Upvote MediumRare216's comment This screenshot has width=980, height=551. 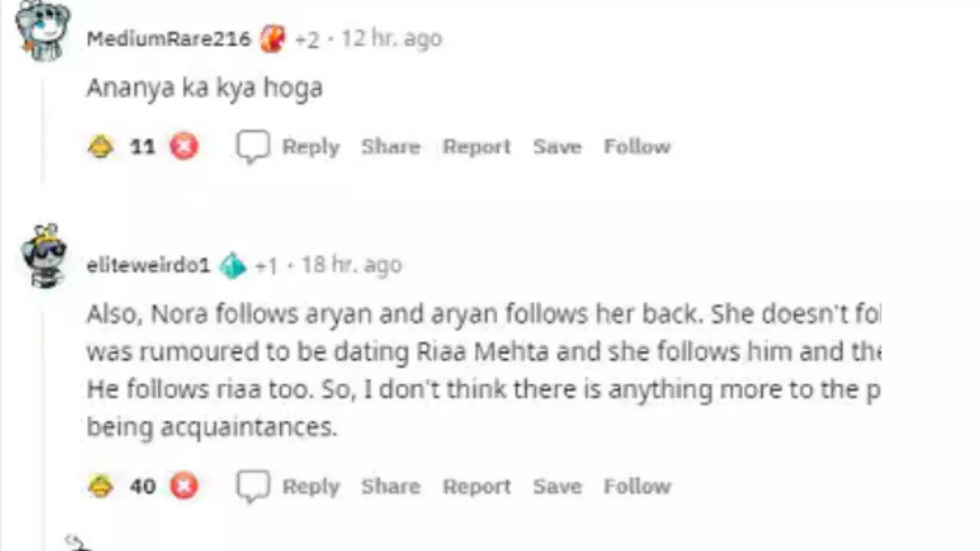click(x=101, y=146)
